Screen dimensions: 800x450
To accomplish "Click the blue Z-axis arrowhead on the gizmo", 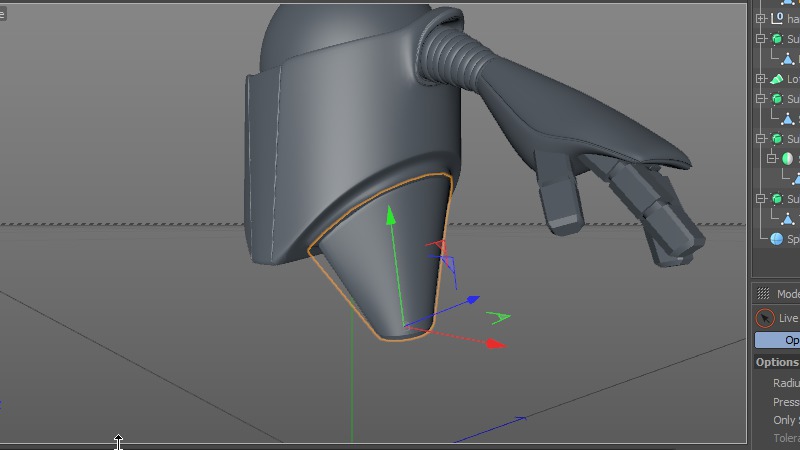I will [472, 299].
